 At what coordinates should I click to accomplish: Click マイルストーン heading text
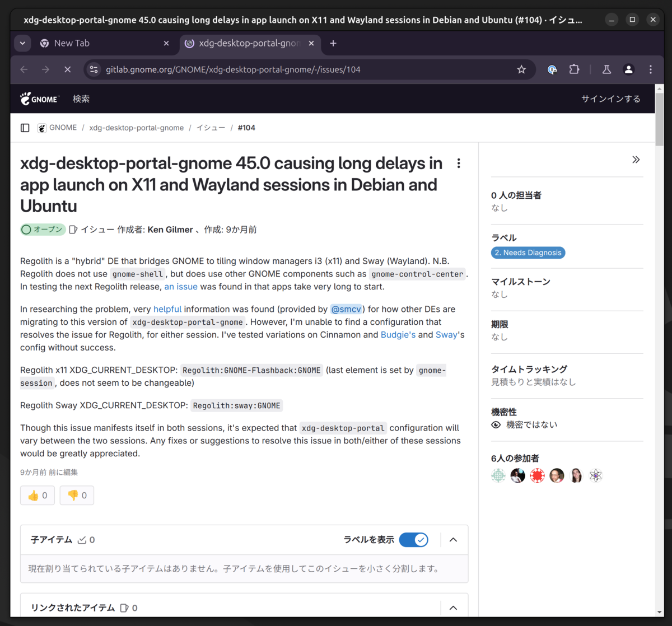[x=521, y=282]
